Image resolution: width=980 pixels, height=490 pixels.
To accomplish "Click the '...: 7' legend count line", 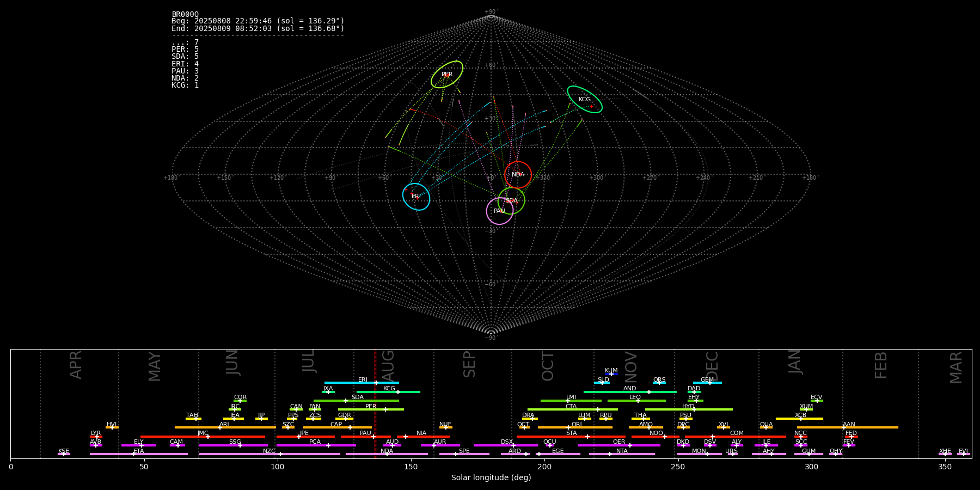I will pos(185,42).
